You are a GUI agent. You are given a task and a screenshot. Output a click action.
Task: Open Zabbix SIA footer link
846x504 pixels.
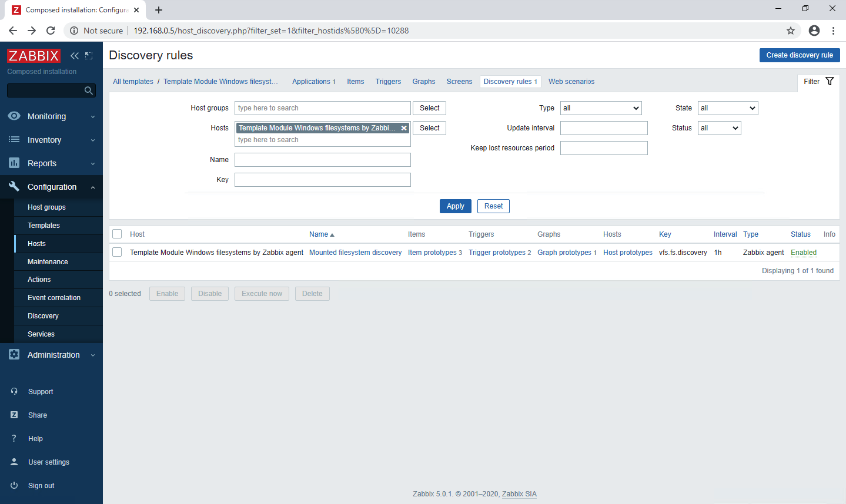tap(519, 494)
